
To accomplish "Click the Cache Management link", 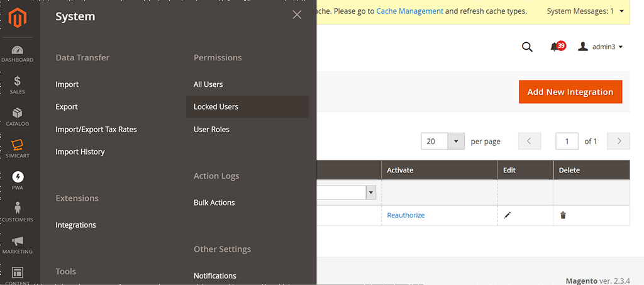I will point(409,11).
